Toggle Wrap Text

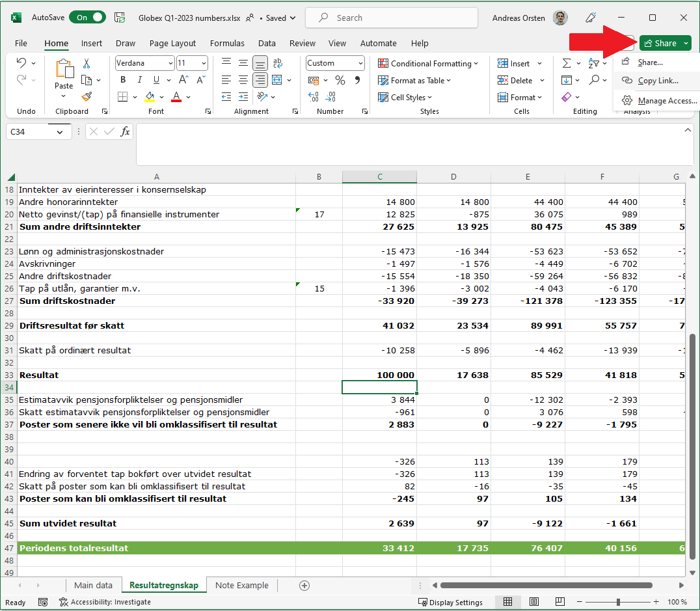[x=277, y=63]
